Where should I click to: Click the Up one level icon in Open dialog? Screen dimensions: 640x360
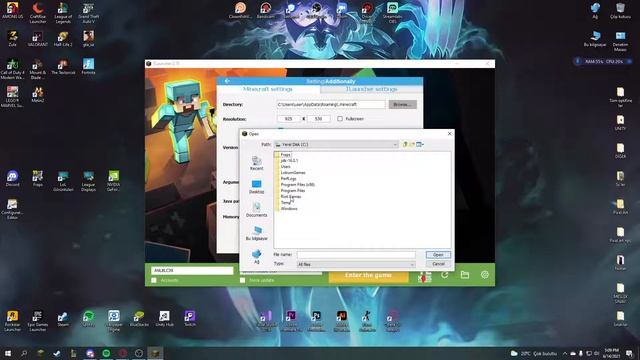tap(405, 144)
